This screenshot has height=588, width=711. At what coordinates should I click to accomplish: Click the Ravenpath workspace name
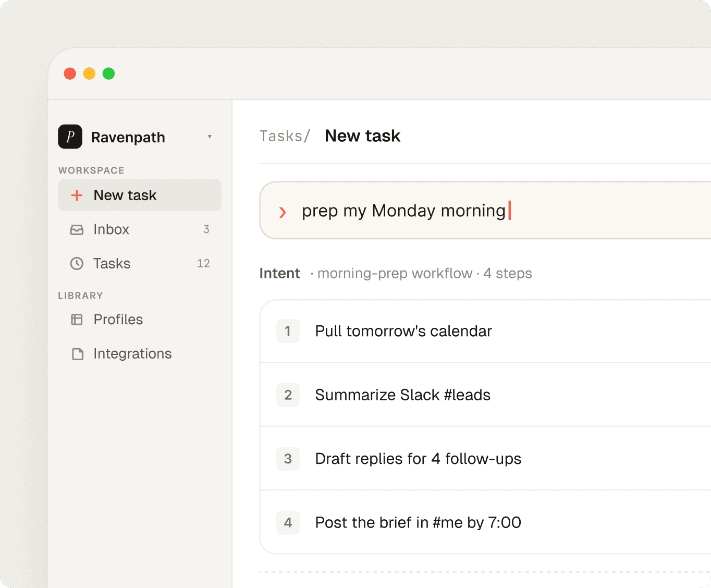128,137
